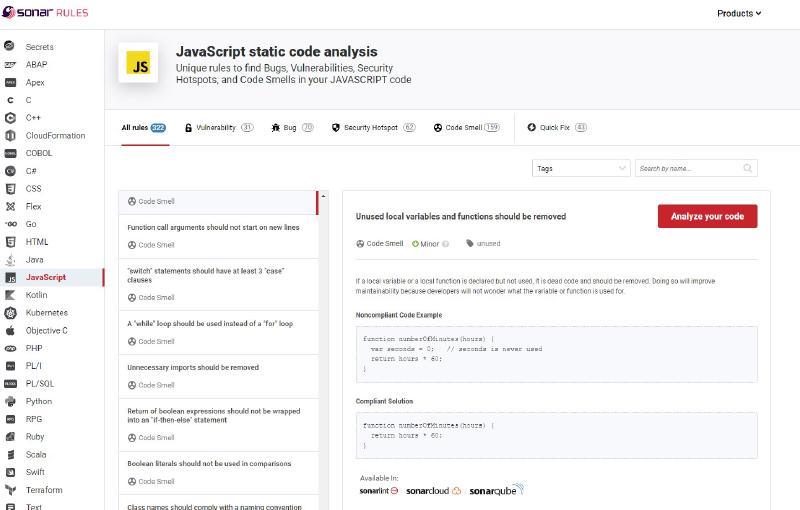The height and width of the screenshot is (510, 800).
Task: Click the search magnifier icon
Action: click(x=747, y=168)
